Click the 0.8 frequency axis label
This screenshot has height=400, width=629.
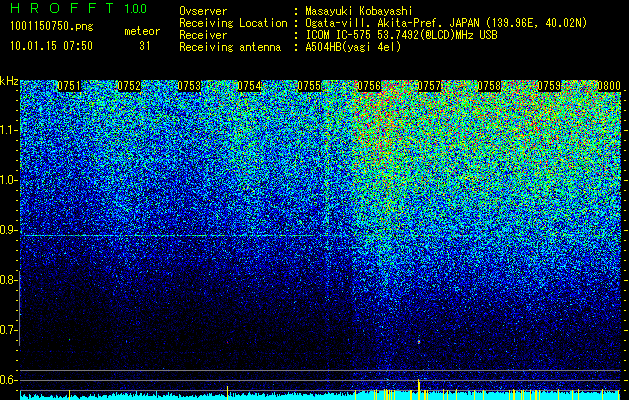point(9,280)
